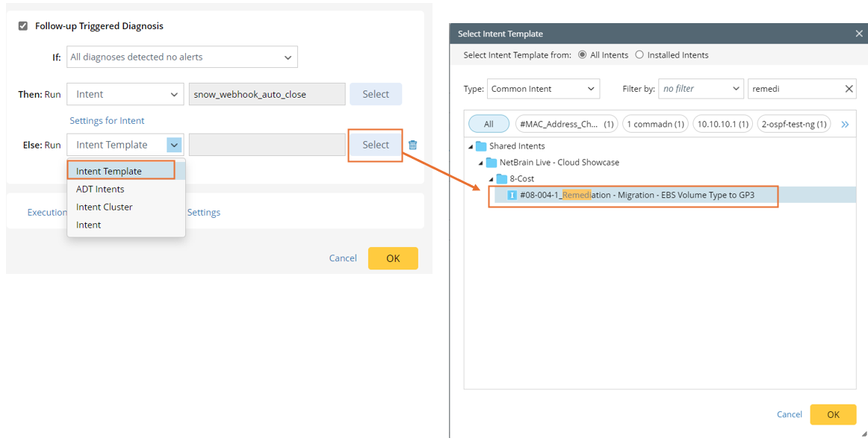Select the 10.10.10.1 filter tag

tap(722, 124)
